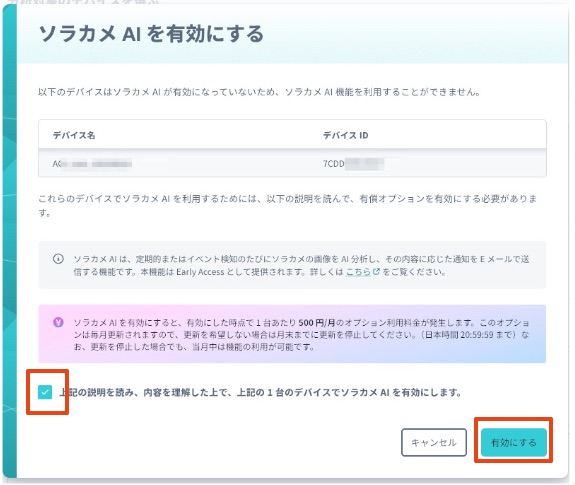
Task: Click the external link icon beside こちら
Action: pyautogui.click(x=376, y=272)
